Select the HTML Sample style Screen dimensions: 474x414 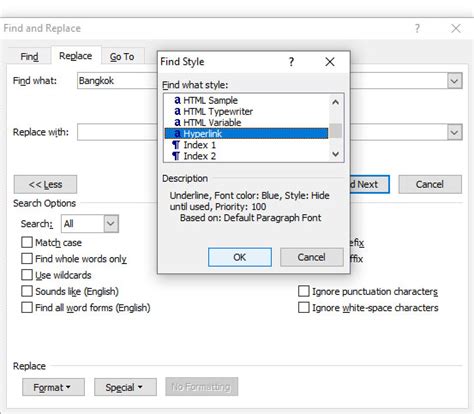[246, 100]
